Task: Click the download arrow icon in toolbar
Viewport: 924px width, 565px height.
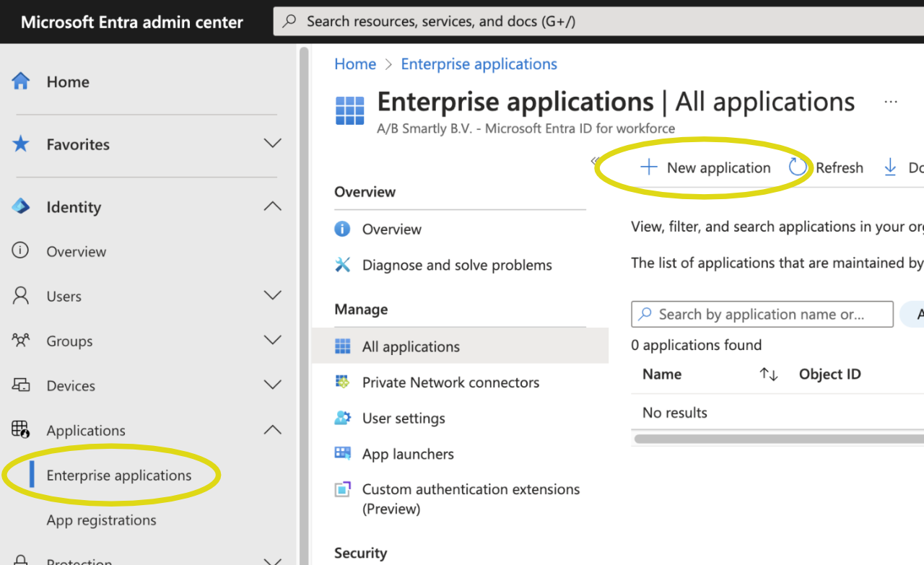Action: point(890,167)
